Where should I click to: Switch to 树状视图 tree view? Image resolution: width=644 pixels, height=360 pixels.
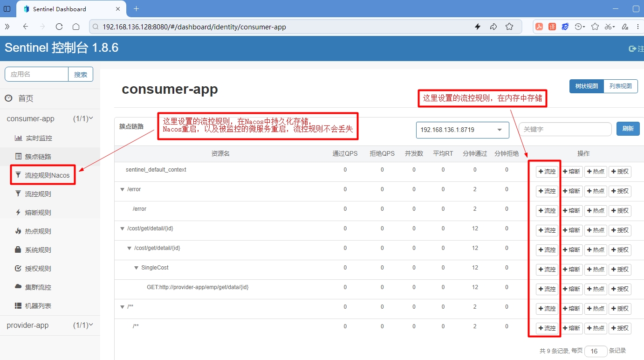pos(586,86)
